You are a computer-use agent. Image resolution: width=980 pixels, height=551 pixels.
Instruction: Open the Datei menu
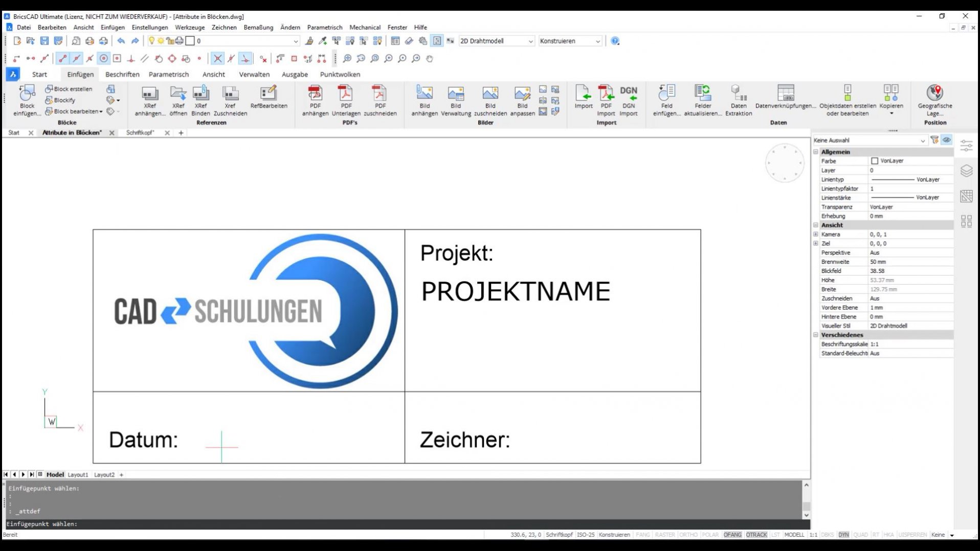tap(24, 27)
